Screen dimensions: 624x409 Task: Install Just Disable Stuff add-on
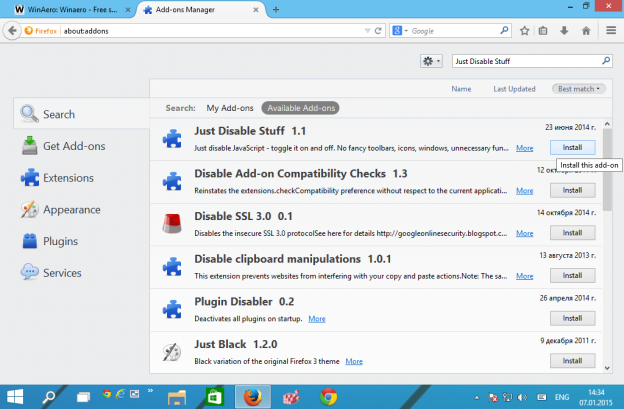tap(572, 148)
